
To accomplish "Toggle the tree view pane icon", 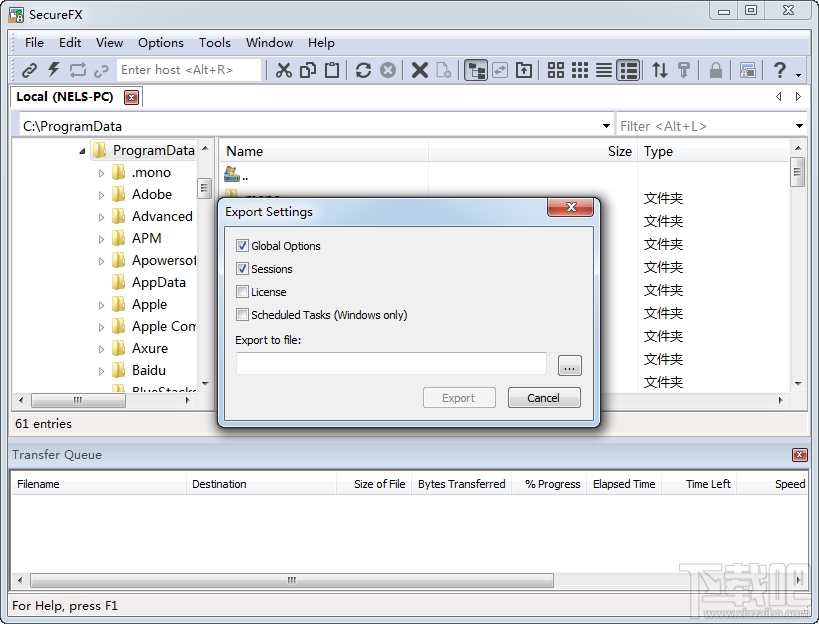I will [x=477, y=70].
